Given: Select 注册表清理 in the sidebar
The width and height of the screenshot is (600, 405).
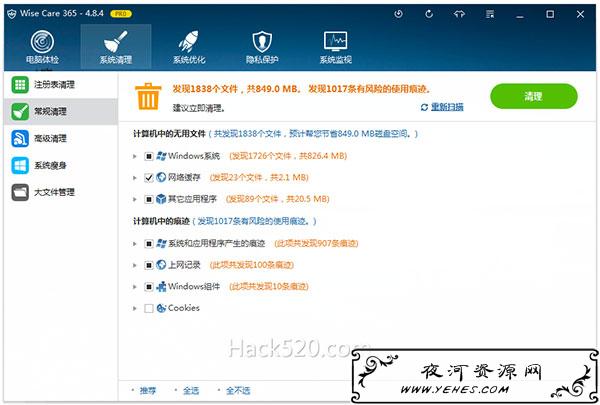Looking at the screenshot, I should tap(60, 85).
